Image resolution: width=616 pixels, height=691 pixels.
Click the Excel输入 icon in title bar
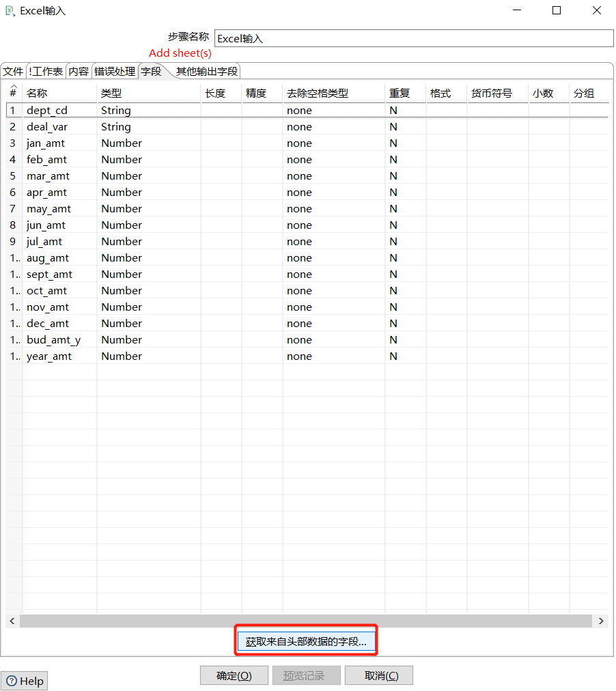8,10
